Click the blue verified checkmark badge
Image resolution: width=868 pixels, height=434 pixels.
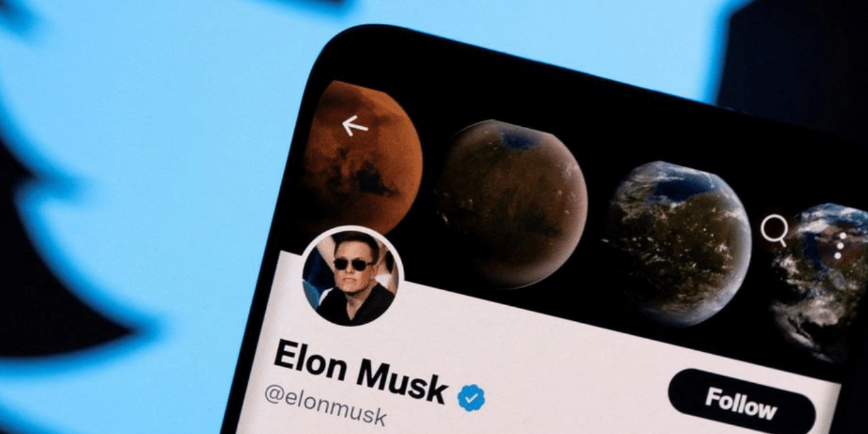(471, 397)
